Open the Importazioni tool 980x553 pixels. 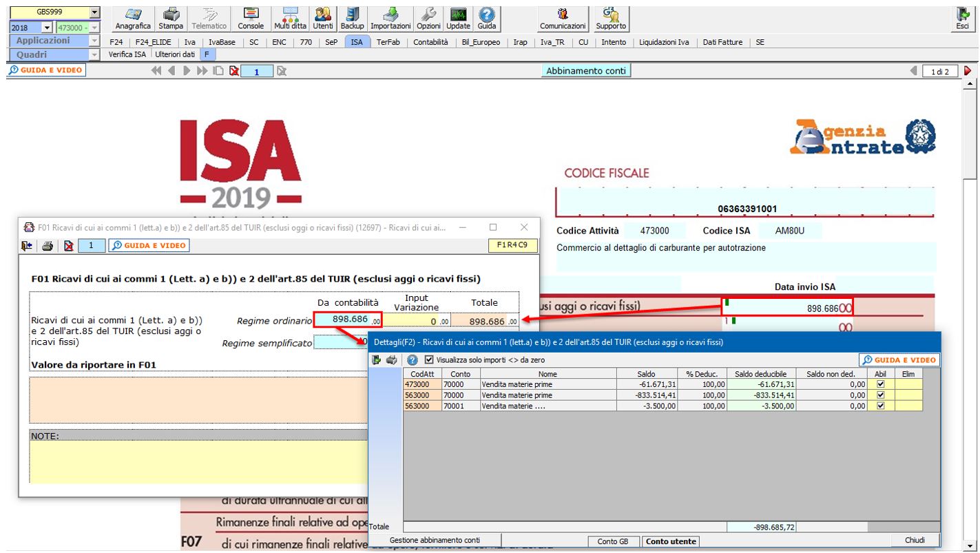[390, 17]
